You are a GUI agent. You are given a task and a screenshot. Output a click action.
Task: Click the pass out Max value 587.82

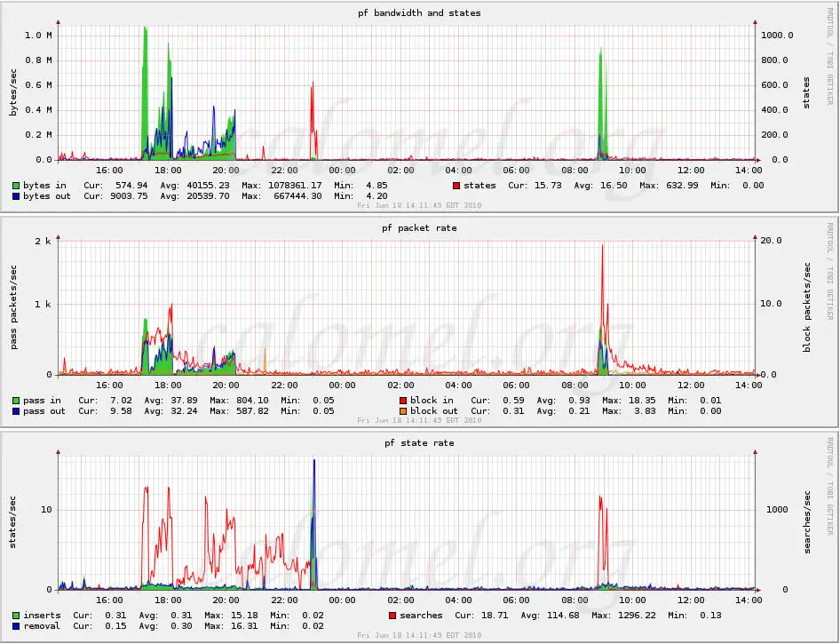click(x=252, y=411)
